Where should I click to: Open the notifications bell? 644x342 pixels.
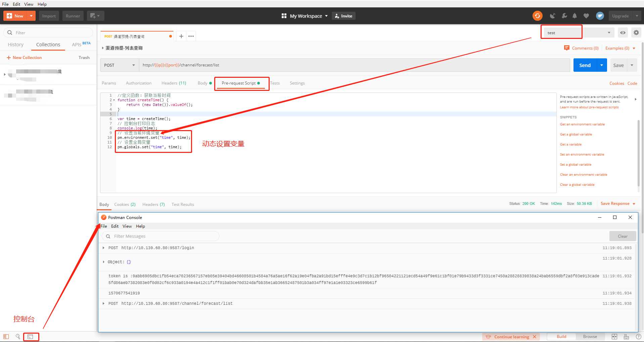point(575,16)
